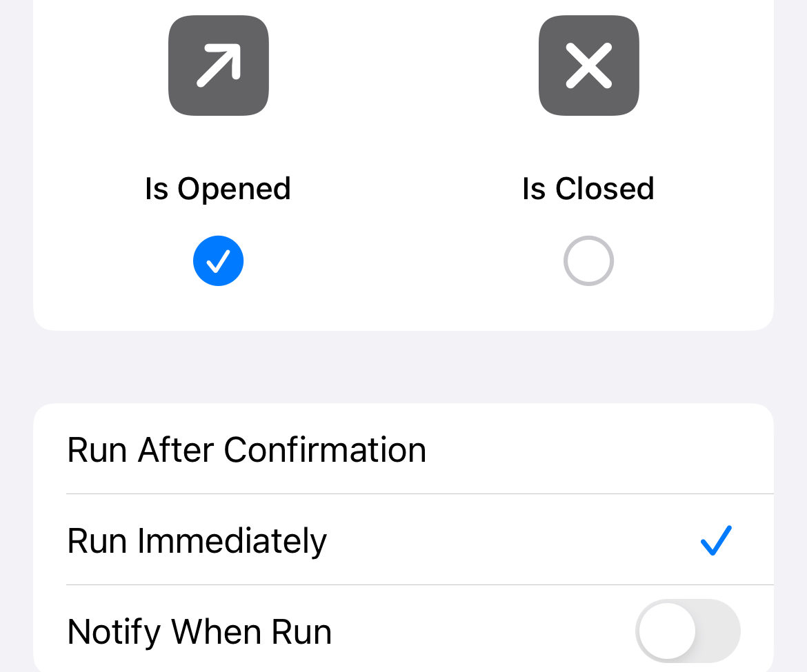Viewport: 807px width, 672px height.
Task: Tap the white cross in the closed tile
Action: click(588, 65)
